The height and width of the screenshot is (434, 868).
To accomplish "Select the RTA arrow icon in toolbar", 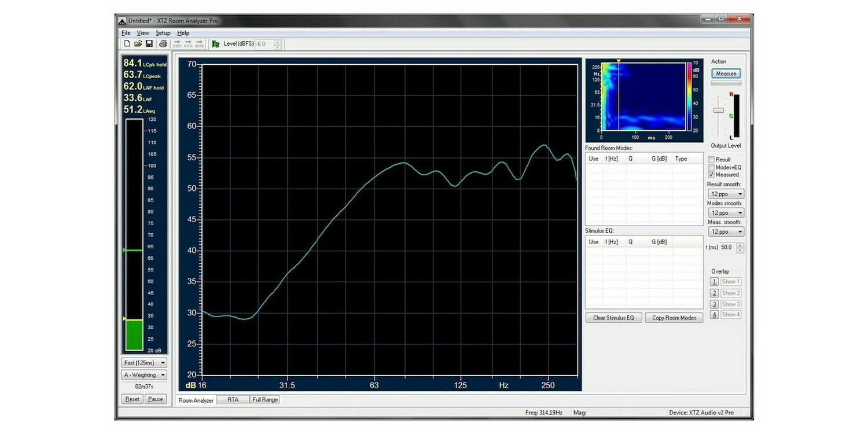I will click(189, 43).
